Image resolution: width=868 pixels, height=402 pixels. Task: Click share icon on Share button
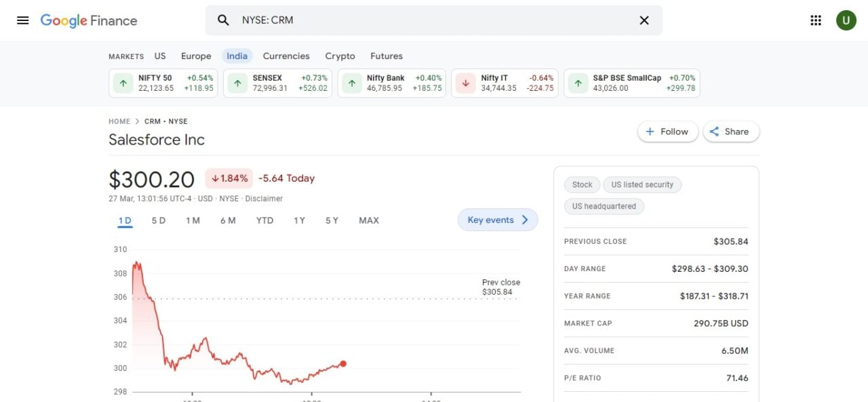click(714, 132)
